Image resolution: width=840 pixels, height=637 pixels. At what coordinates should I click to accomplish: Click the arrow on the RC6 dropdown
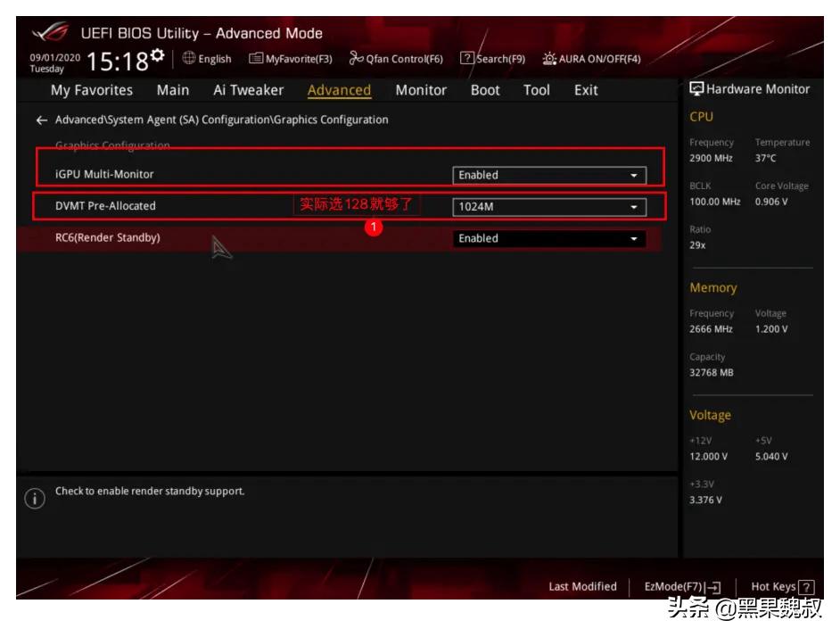634,239
